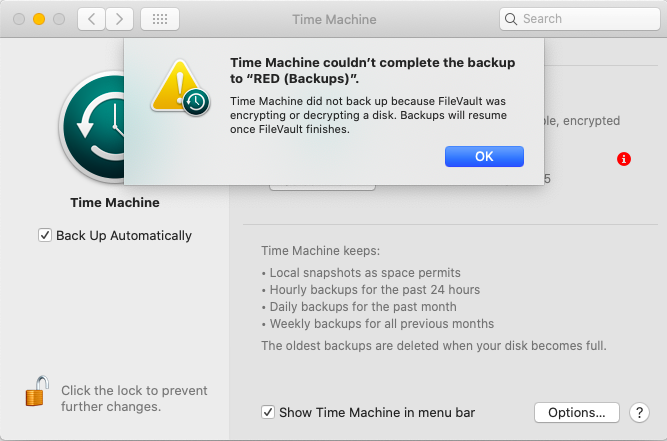The height and width of the screenshot is (441, 667).
Task: Click inside the Search field
Action: click(580, 19)
